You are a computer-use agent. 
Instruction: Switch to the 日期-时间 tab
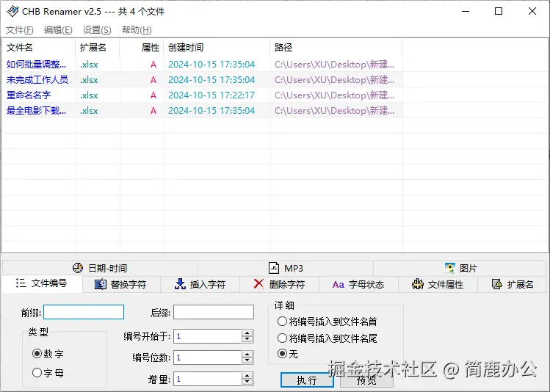point(100,268)
